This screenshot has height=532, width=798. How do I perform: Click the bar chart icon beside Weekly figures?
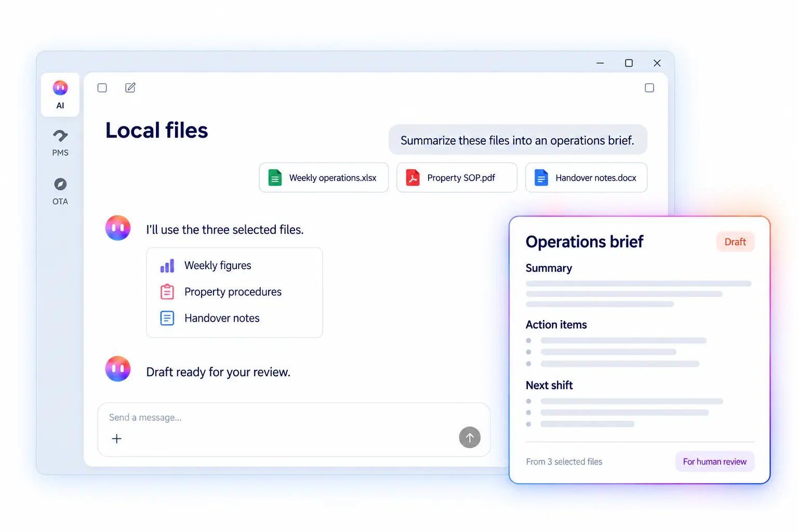tap(167, 266)
